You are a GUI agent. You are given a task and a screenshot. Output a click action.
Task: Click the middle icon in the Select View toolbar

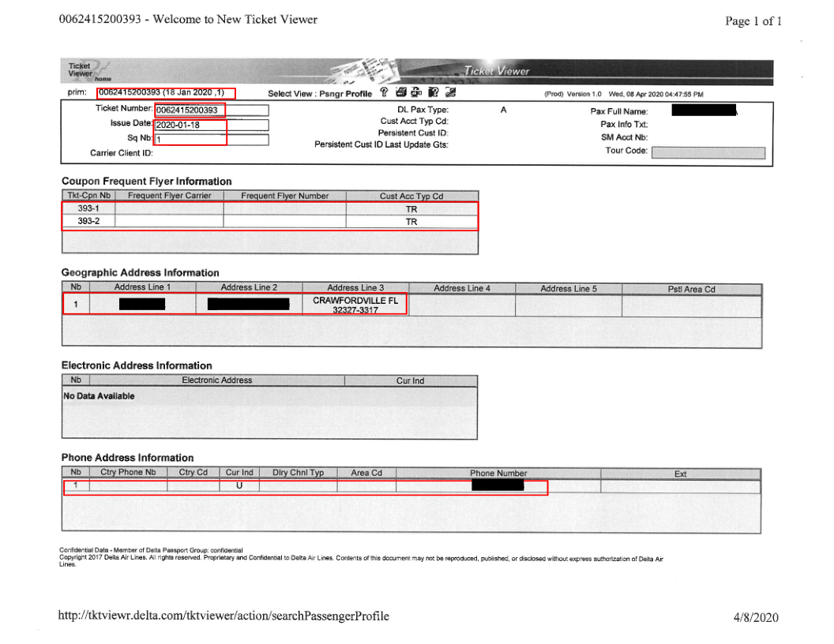coord(415,93)
